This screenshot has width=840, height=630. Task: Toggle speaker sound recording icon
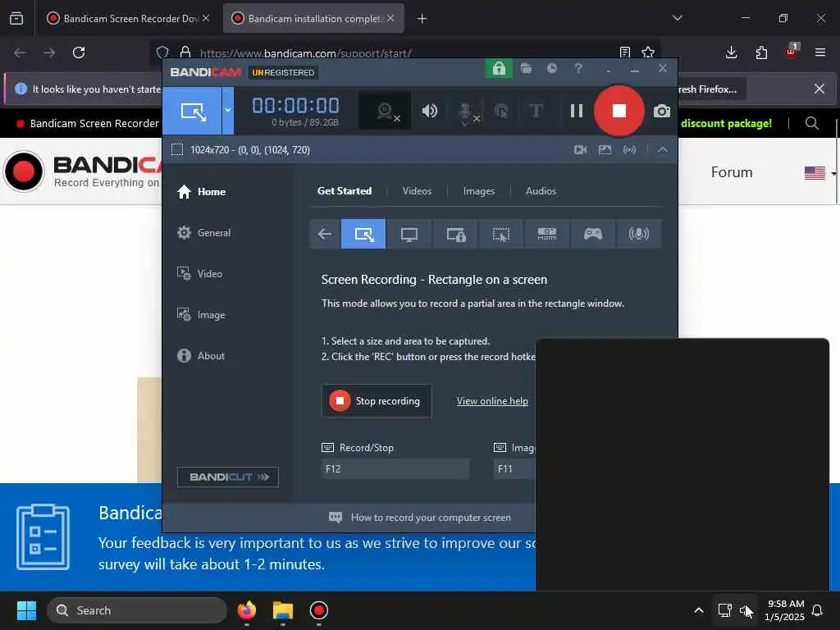point(429,111)
